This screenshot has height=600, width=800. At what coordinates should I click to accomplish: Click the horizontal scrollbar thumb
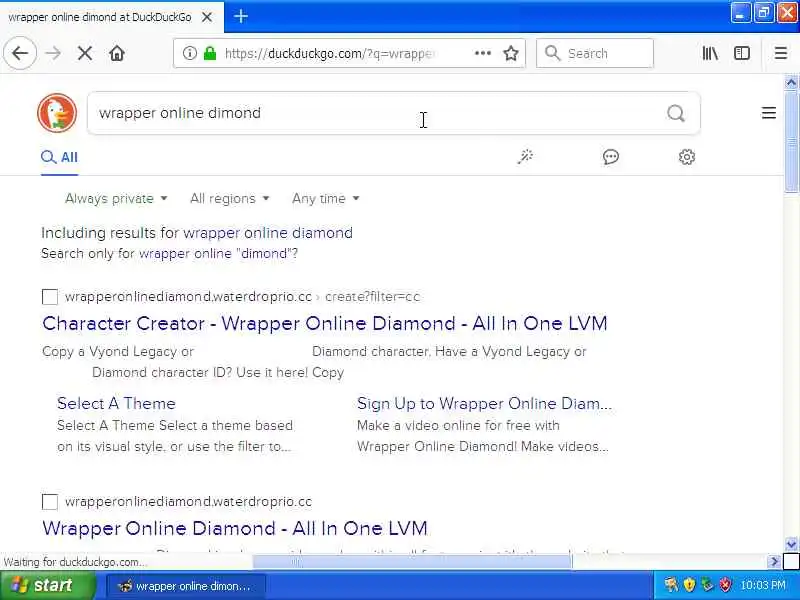(x=412, y=562)
